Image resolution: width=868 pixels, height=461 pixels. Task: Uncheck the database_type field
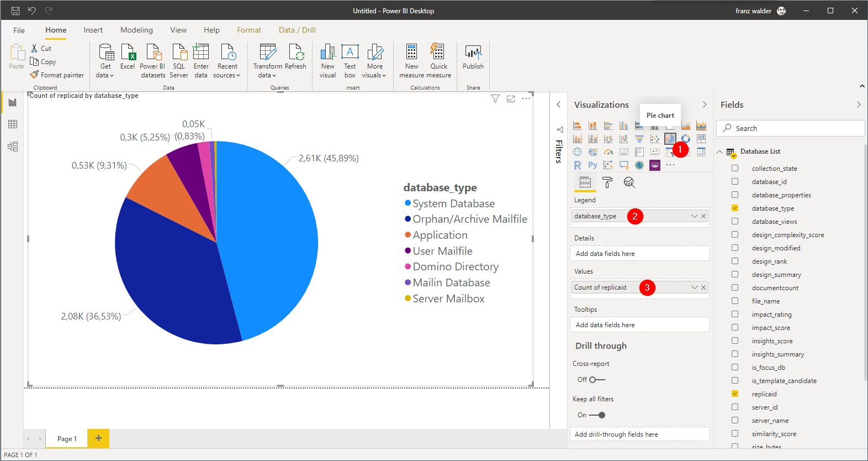[x=735, y=208]
